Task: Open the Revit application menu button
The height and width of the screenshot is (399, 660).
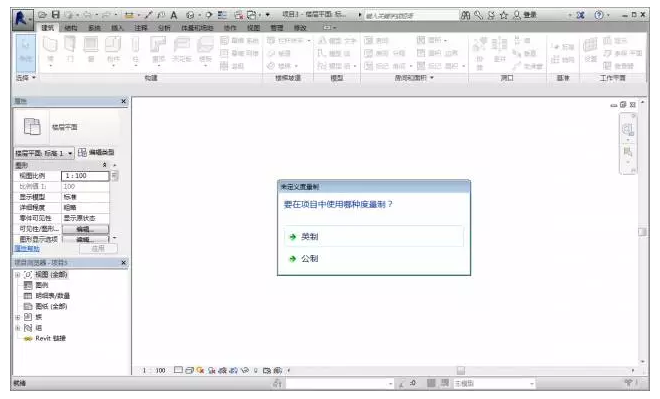Action: pyautogui.click(x=23, y=19)
